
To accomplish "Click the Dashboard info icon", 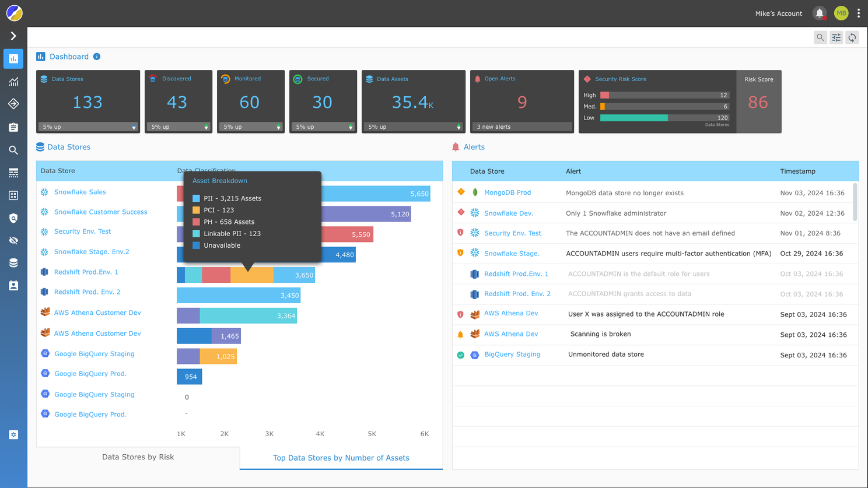I will 97,57.
